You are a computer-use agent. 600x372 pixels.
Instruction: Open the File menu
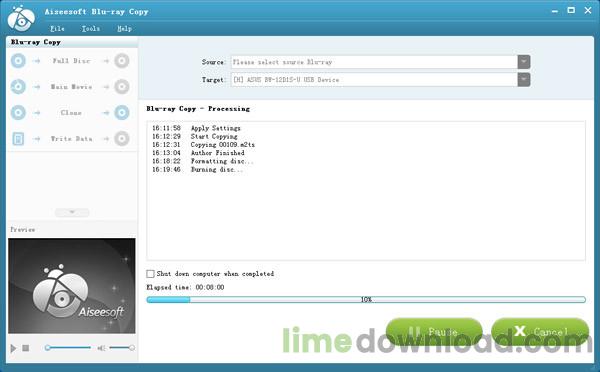57,29
